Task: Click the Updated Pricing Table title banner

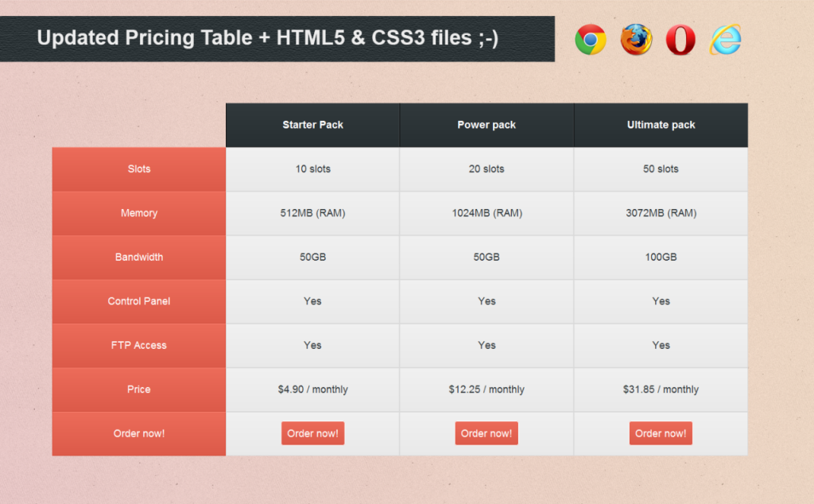Action: click(x=268, y=38)
